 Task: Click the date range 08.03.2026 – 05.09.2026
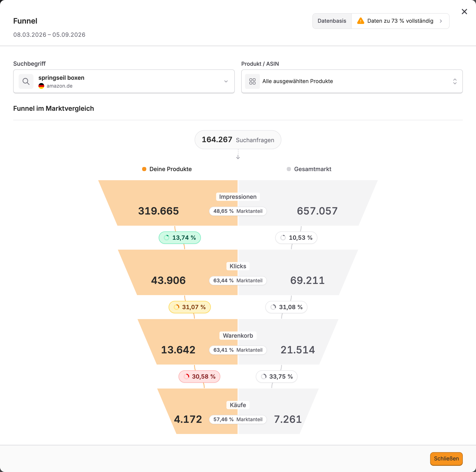tap(49, 35)
